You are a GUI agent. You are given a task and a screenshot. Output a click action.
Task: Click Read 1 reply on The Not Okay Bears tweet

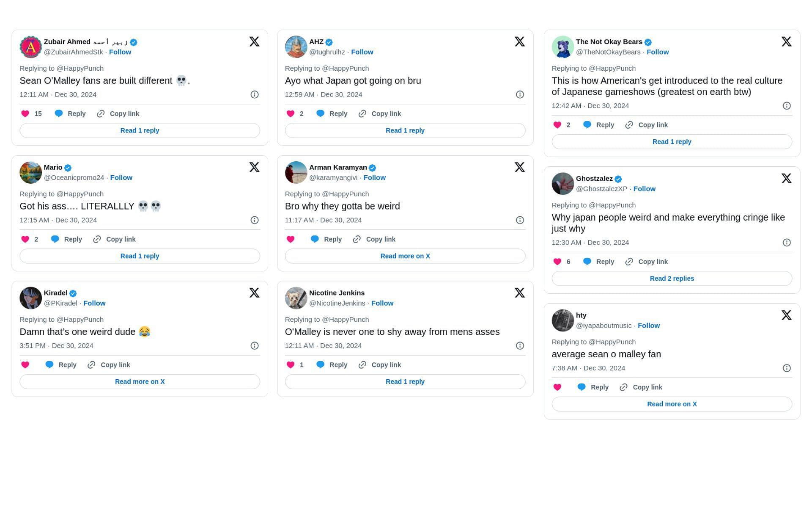pyautogui.click(x=671, y=142)
